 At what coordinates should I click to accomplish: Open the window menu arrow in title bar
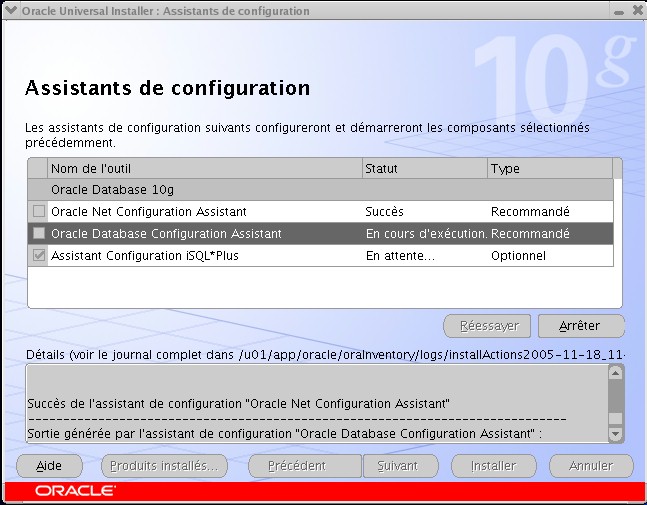coord(10,10)
